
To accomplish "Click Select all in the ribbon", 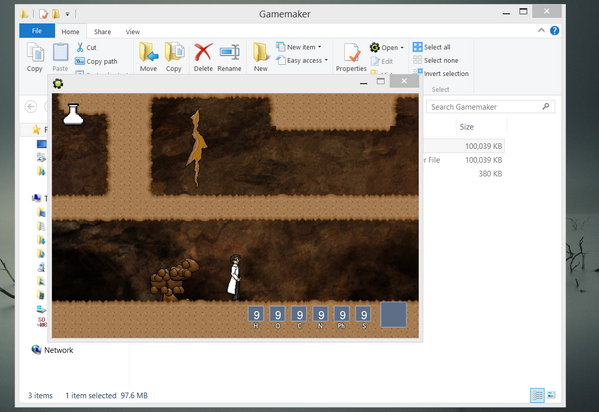I will pyautogui.click(x=432, y=47).
